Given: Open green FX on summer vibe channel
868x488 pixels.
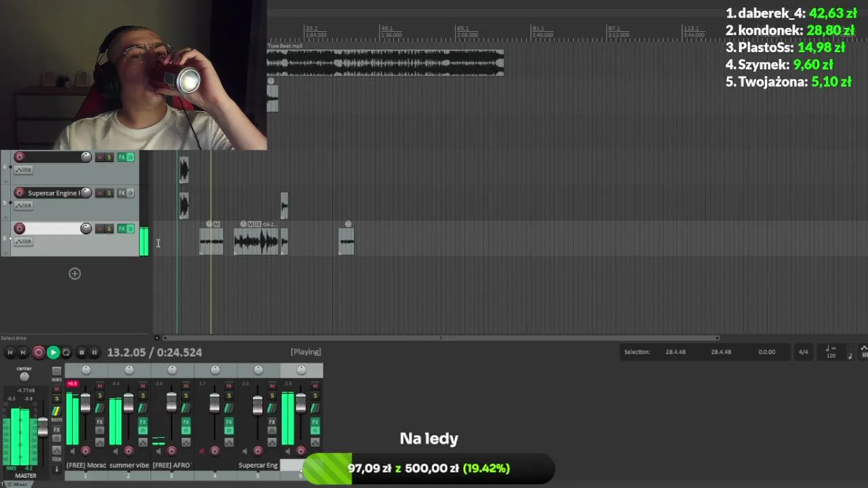Looking at the screenshot, I should pyautogui.click(x=142, y=422).
